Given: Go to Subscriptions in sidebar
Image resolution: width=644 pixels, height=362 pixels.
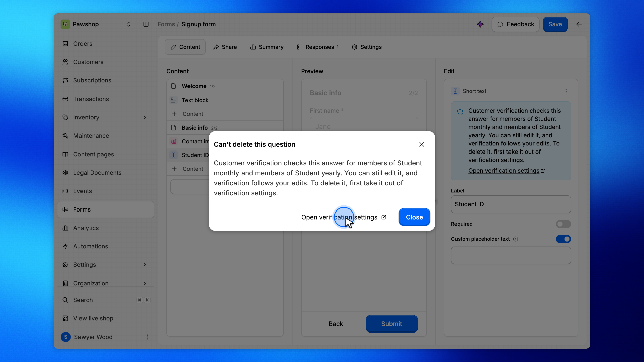Looking at the screenshot, I should 106,80.
